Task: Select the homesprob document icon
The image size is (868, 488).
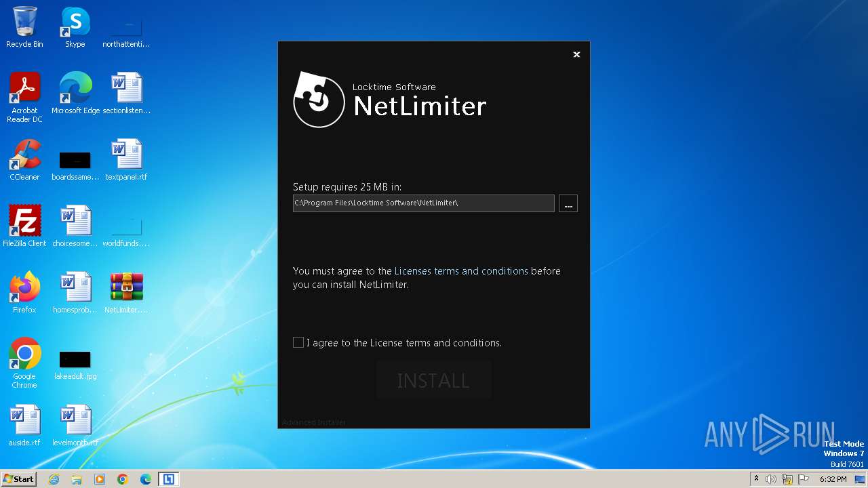Action: [75, 293]
